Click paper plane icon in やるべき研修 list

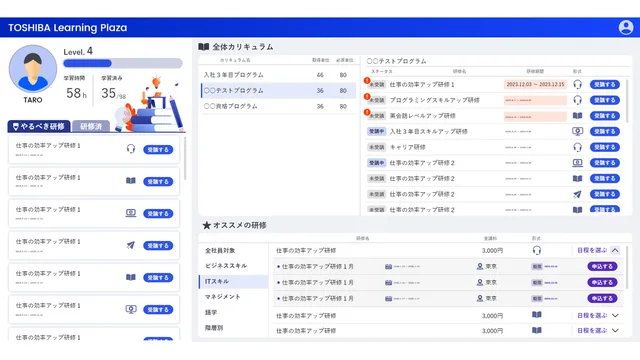[131, 245]
